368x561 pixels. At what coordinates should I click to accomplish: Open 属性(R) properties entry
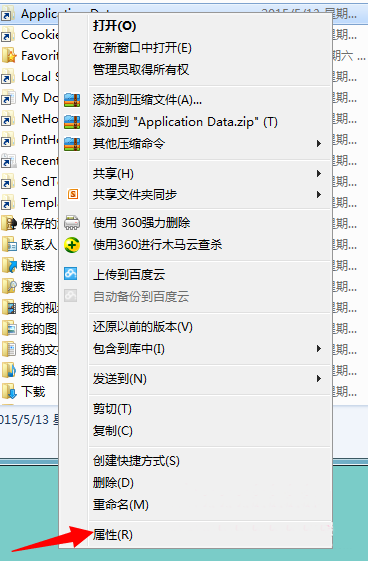click(113, 535)
